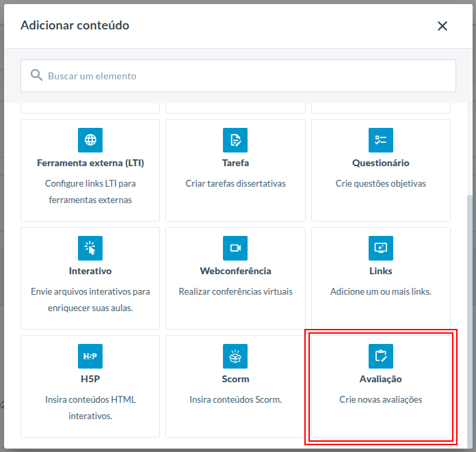Click the H5P icon
Viewport: 476px width, 452px height.
point(90,356)
